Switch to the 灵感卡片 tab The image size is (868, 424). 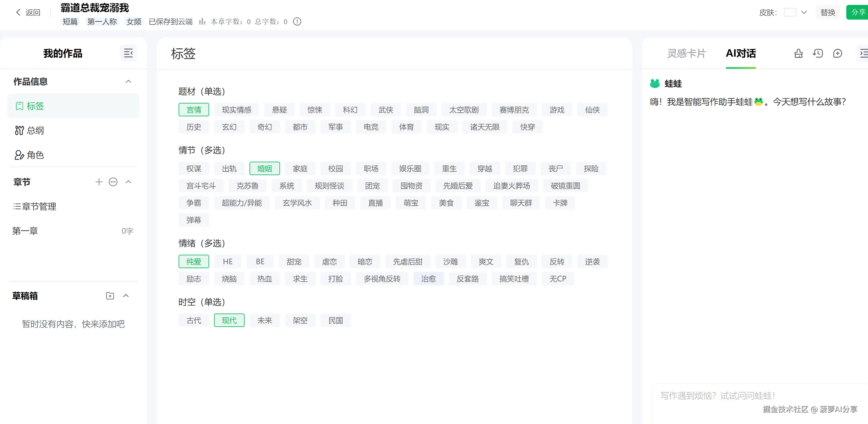[686, 53]
